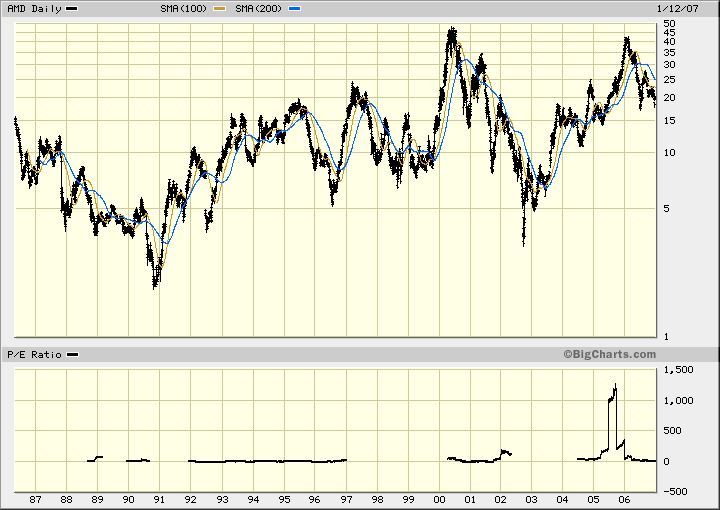Click the 02 year label

[x=501, y=499]
